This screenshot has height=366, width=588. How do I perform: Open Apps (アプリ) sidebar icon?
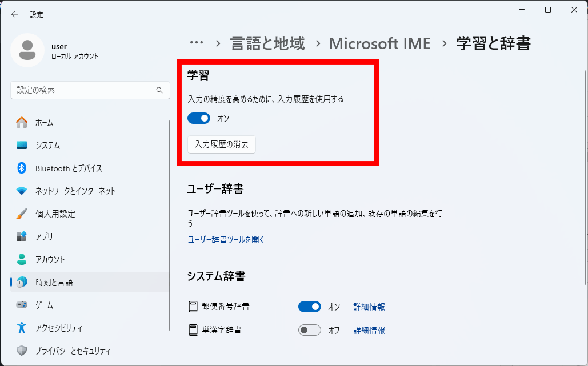tap(22, 236)
